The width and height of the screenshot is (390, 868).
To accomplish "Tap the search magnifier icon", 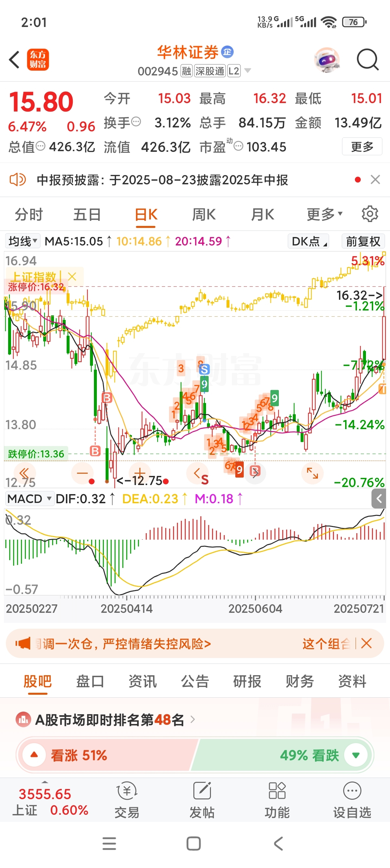I will point(368,59).
